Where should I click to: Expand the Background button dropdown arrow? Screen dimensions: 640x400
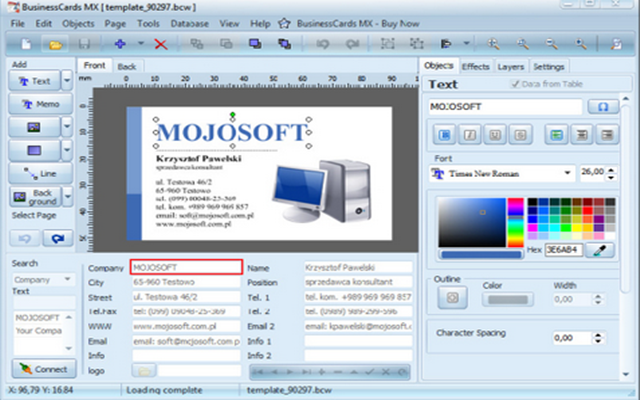pyautogui.click(x=68, y=197)
